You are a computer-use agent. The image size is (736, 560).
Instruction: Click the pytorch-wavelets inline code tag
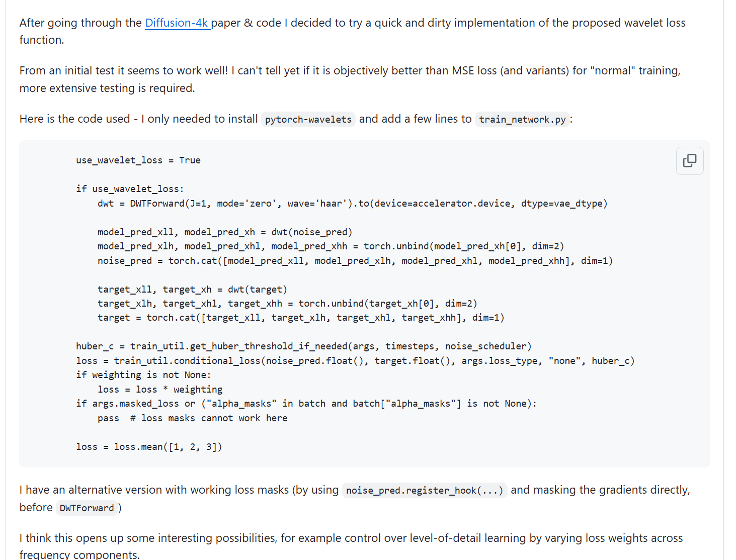tap(308, 119)
